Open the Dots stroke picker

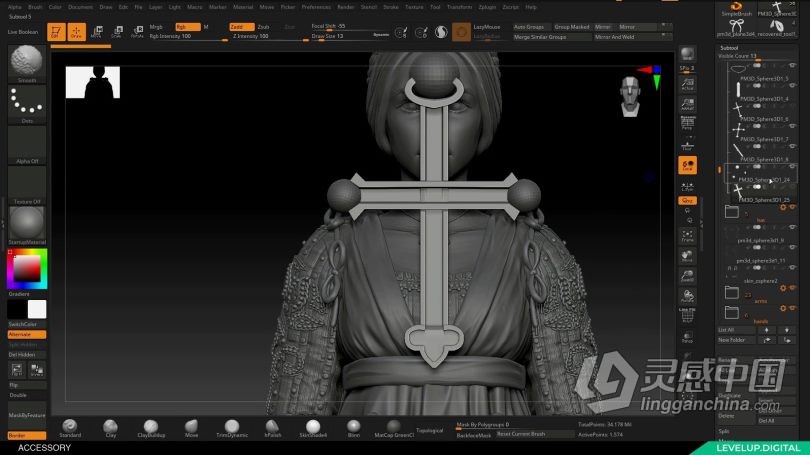(x=27, y=104)
